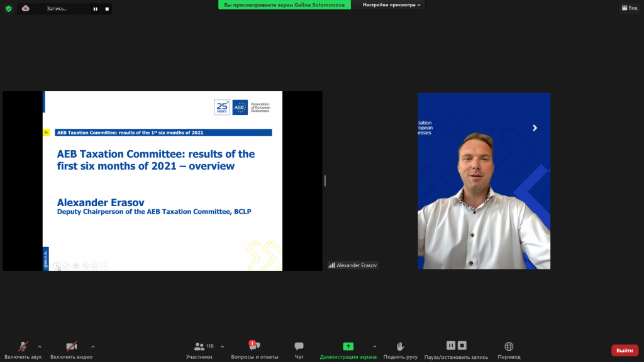Click the large 'Alexander Erasov' name on slide

coord(101,202)
